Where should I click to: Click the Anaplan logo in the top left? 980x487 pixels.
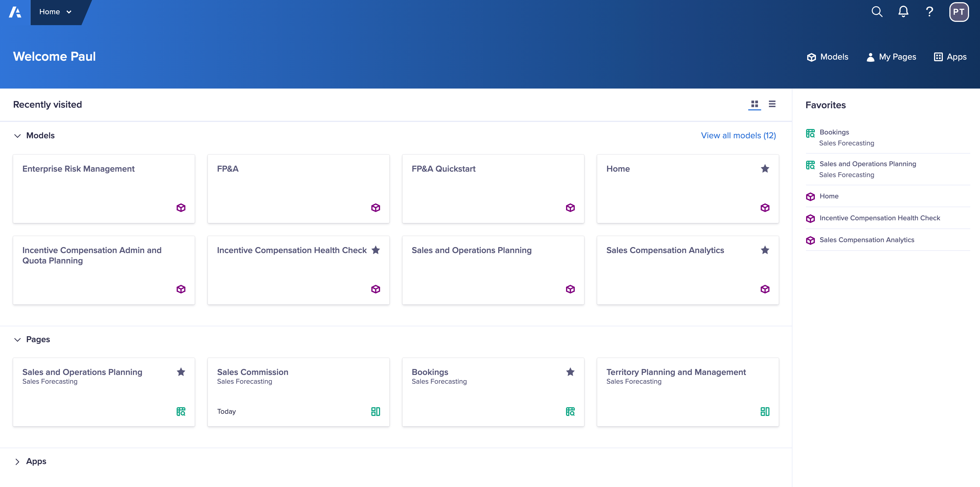[15, 12]
